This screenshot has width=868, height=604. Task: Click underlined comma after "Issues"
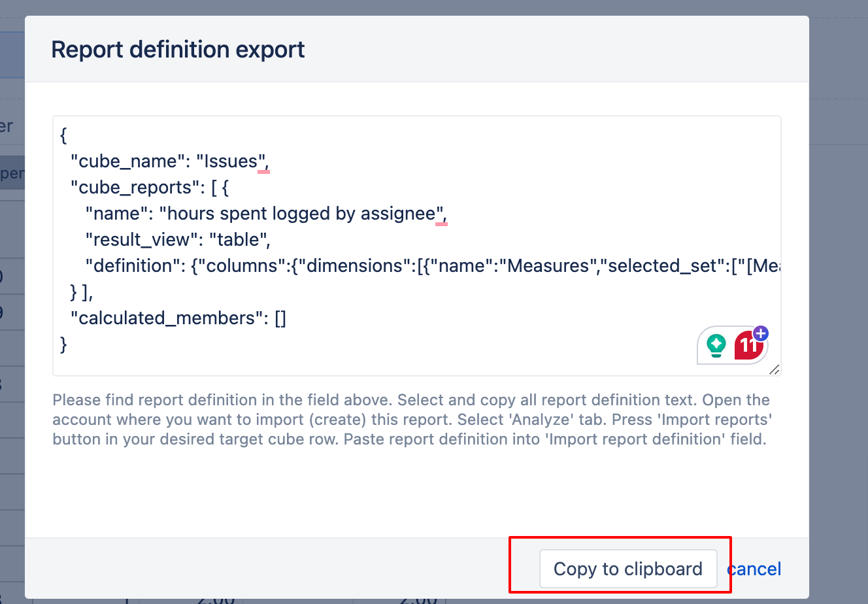(x=265, y=162)
